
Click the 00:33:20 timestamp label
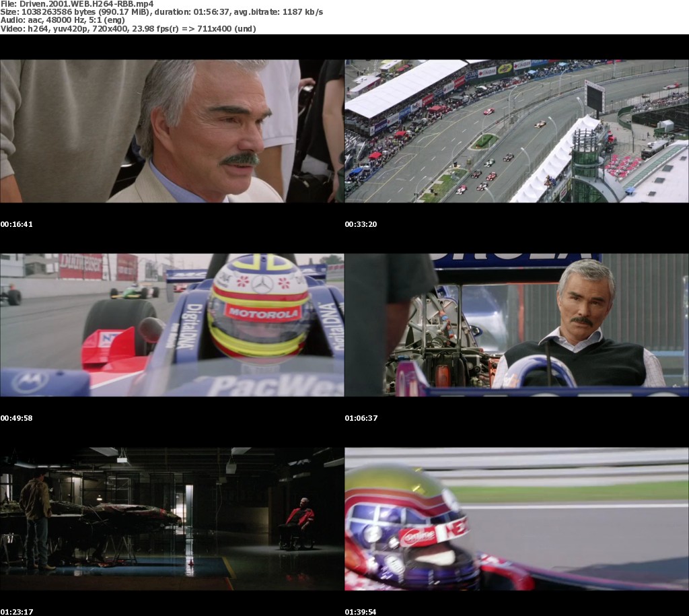pos(361,224)
